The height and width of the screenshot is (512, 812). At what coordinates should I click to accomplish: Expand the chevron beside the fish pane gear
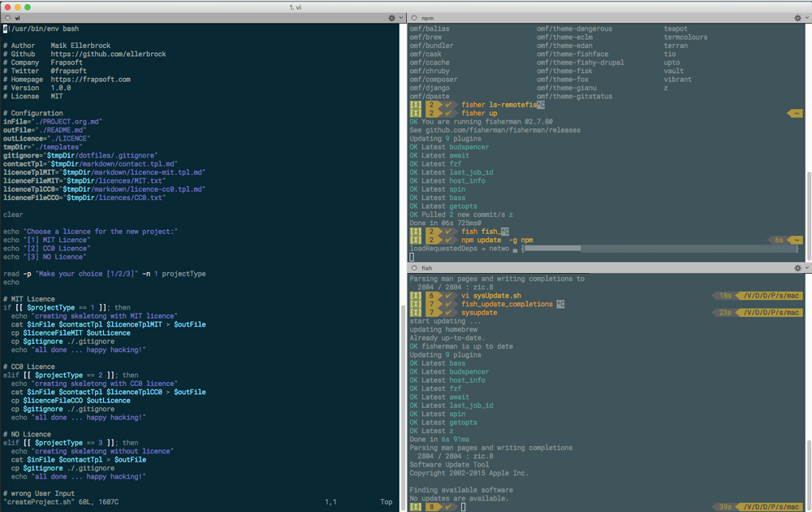pos(807,268)
